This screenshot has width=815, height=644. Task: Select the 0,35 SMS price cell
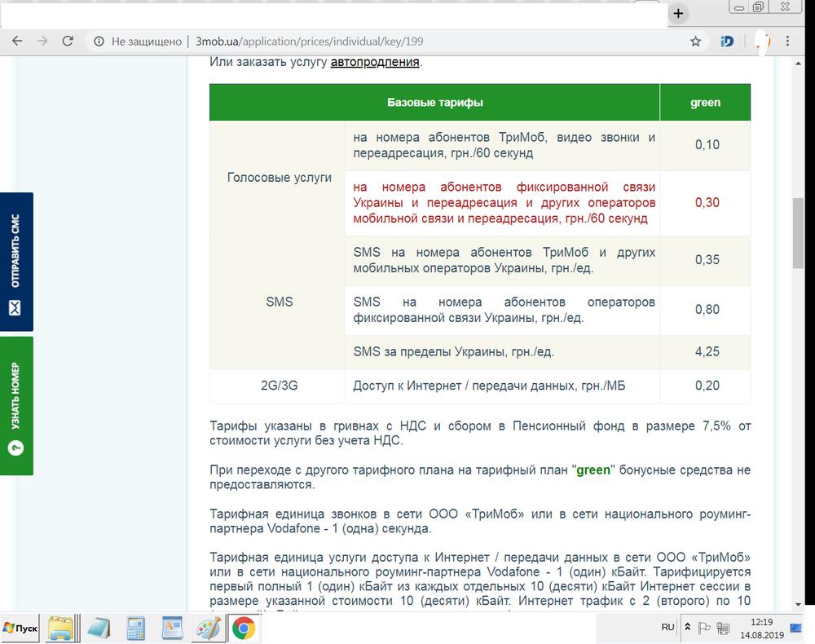(x=707, y=260)
